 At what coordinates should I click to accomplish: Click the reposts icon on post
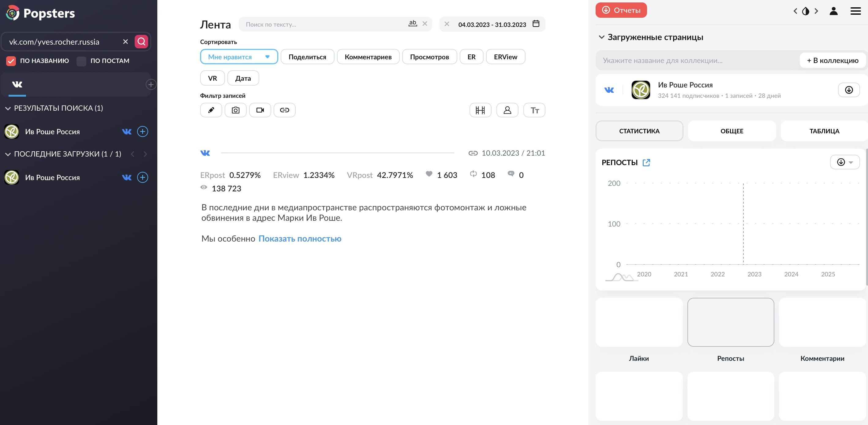coord(473,174)
